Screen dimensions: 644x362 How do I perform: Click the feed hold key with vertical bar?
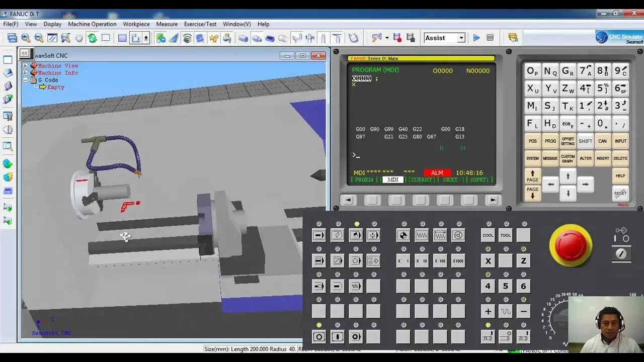pyautogui.click(x=338, y=337)
